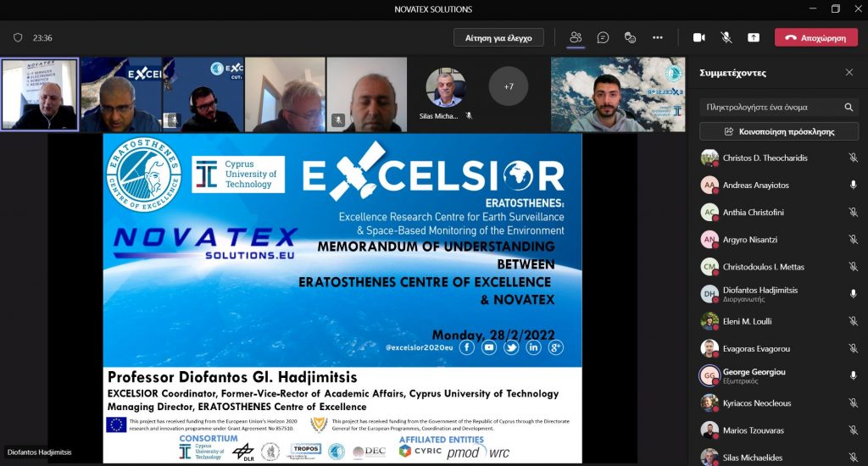The width and height of the screenshot is (868, 466).
Task: Select Kyriacos Neocleous in participants list
Action: point(779,403)
